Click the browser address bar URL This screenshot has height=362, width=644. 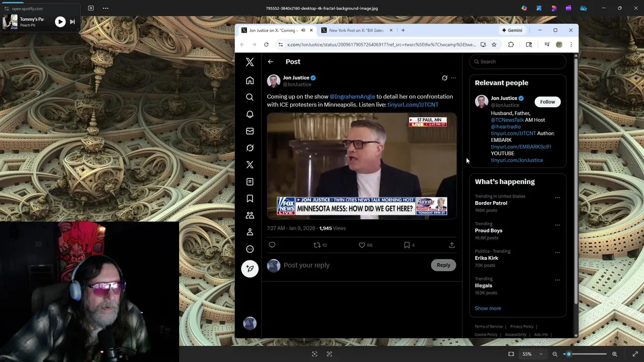coord(381,44)
